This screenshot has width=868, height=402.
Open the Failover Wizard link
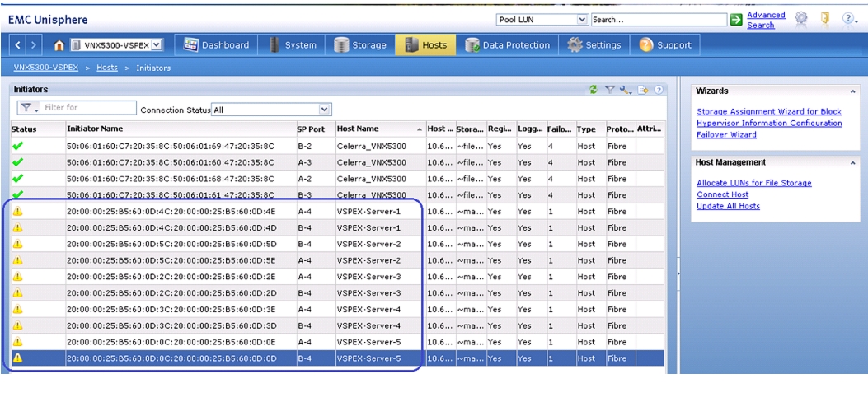click(x=726, y=134)
